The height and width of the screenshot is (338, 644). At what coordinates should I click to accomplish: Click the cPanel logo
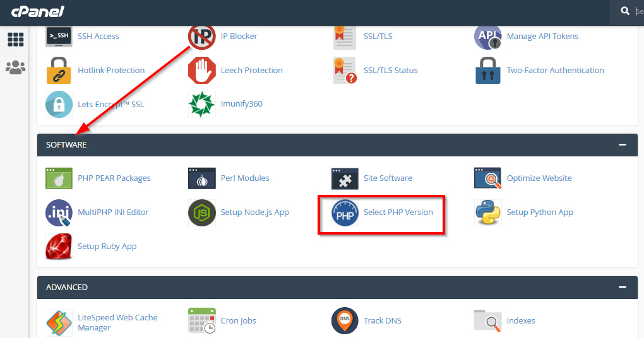pos(37,11)
